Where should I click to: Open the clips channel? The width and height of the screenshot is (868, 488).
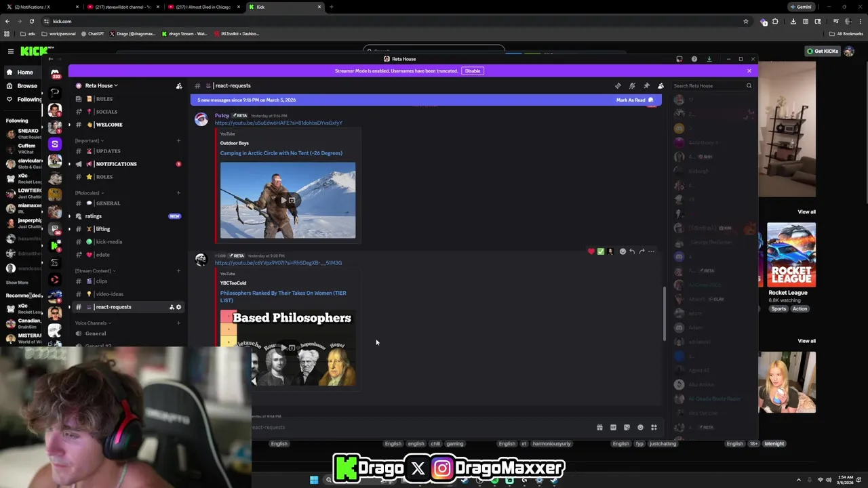128,281
